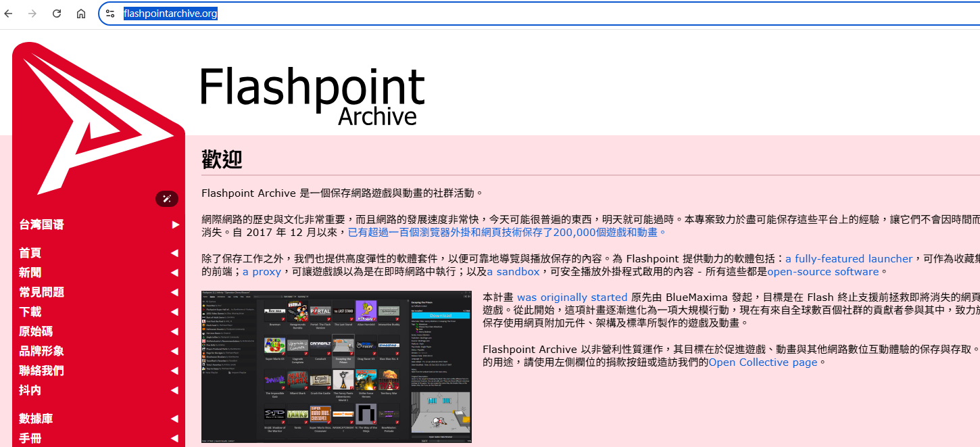Click the Super Mario Bros. Crossover tile

click(x=320, y=415)
